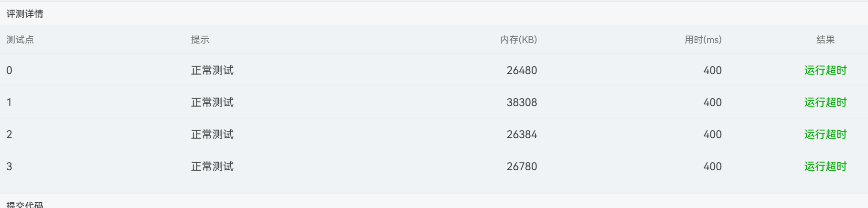Image resolution: width=868 pixels, height=208 pixels.
Task: Click 正常测试 hint in test point 0 row
Action: click(x=212, y=70)
